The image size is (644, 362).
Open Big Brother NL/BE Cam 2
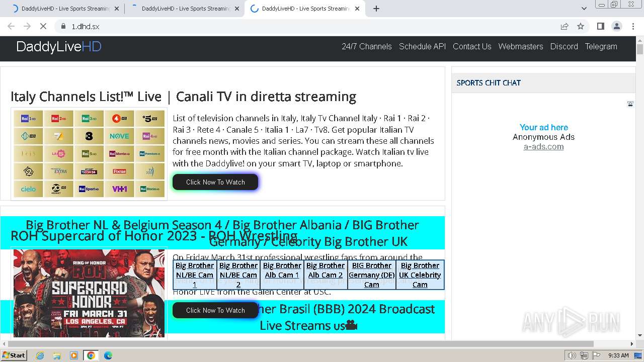(238, 275)
